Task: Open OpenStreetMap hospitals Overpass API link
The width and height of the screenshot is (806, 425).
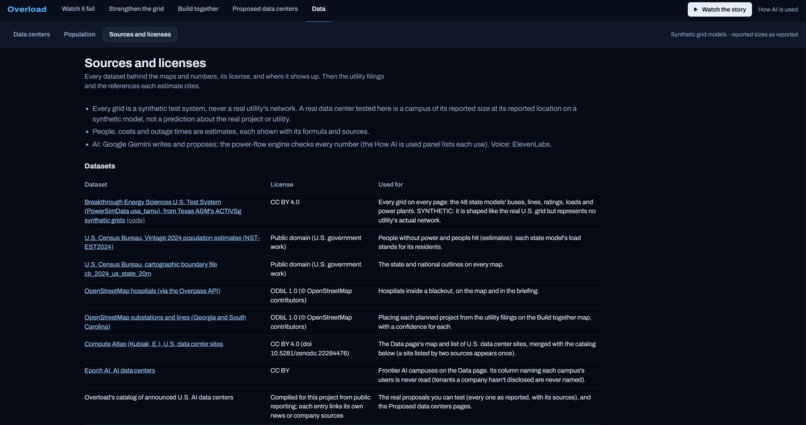Action: tap(152, 291)
